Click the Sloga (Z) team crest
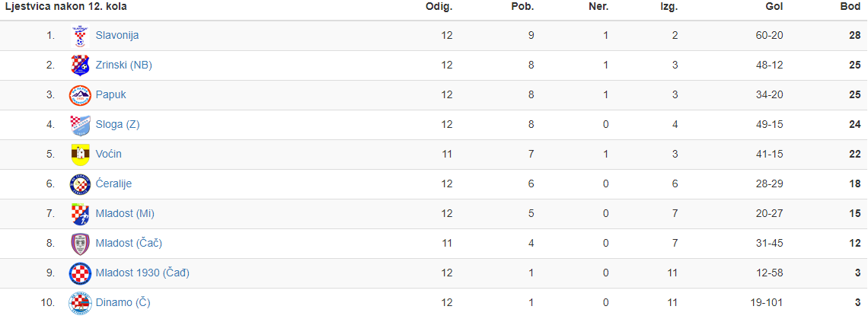 click(x=80, y=125)
